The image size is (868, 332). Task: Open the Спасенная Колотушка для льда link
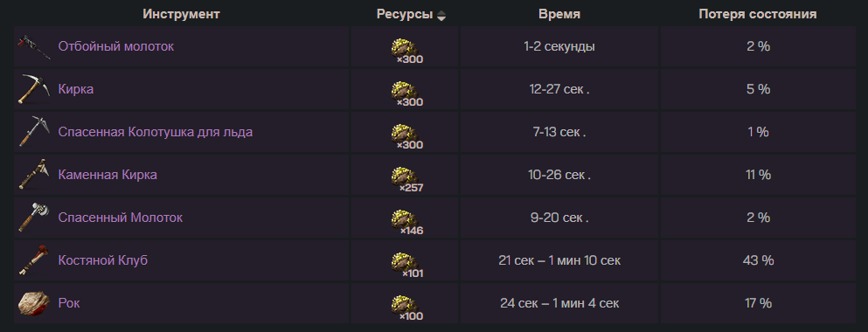coord(156,132)
